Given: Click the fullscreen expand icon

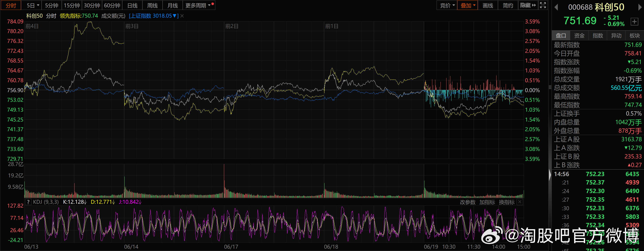Looking at the screenshot, I should (x=543, y=5).
